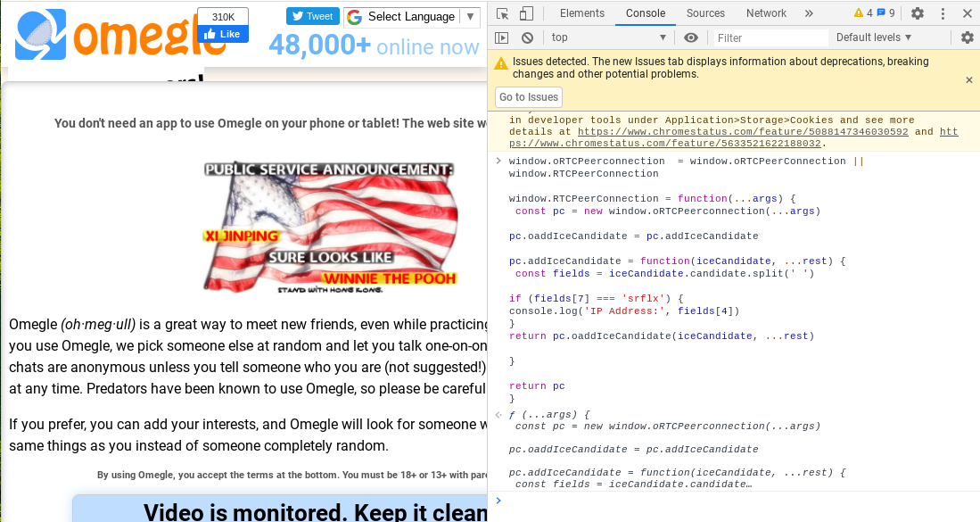Open the Sources tab
The image size is (980, 522).
(x=705, y=13)
